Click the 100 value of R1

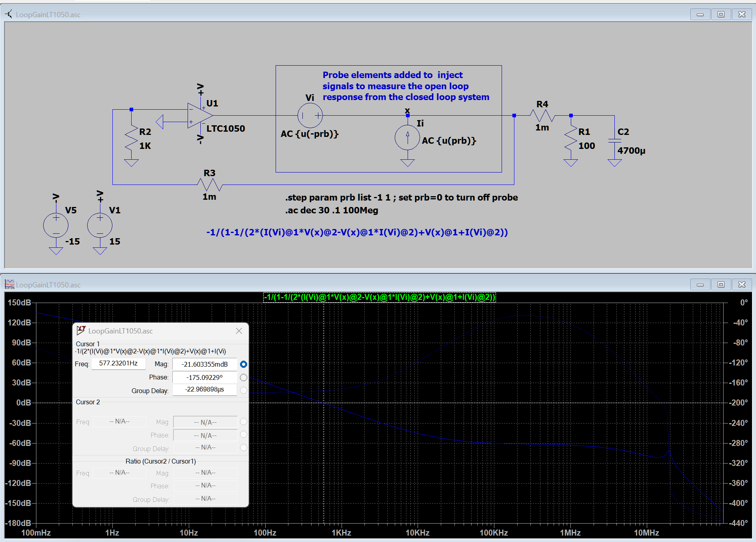click(x=586, y=146)
